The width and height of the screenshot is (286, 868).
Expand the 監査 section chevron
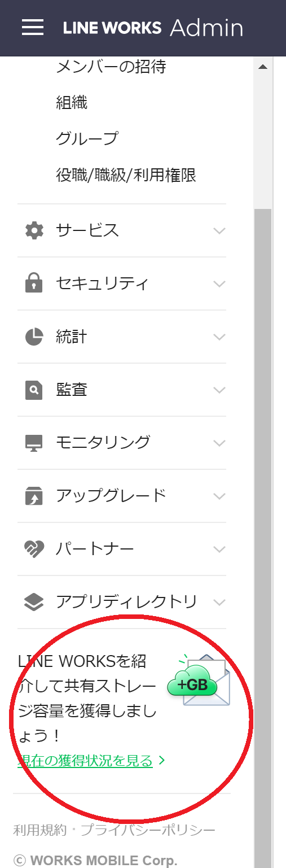tap(219, 390)
